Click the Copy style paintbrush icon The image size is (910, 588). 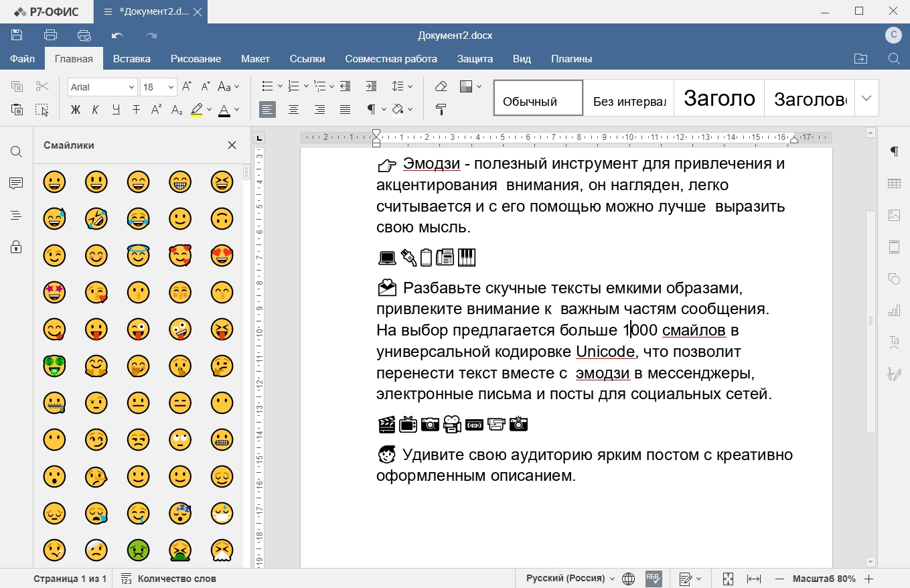[441, 109]
